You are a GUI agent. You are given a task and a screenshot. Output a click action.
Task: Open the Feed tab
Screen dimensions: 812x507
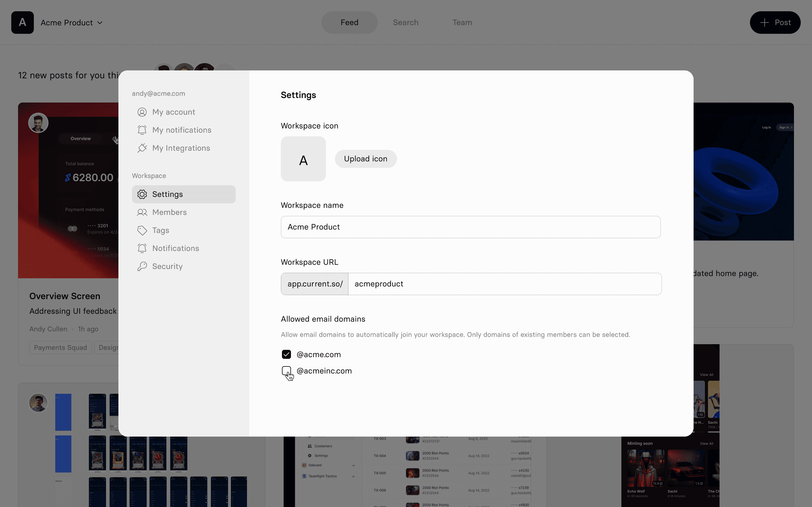click(x=349, y=23)
